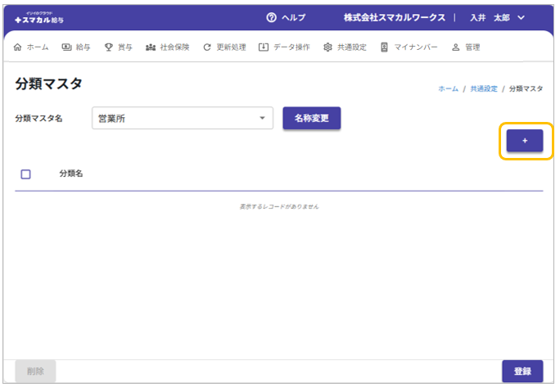Expand the 入井 太郎 user menu
This screenshot has width=560, height=392.
click(x=522, y=17)
